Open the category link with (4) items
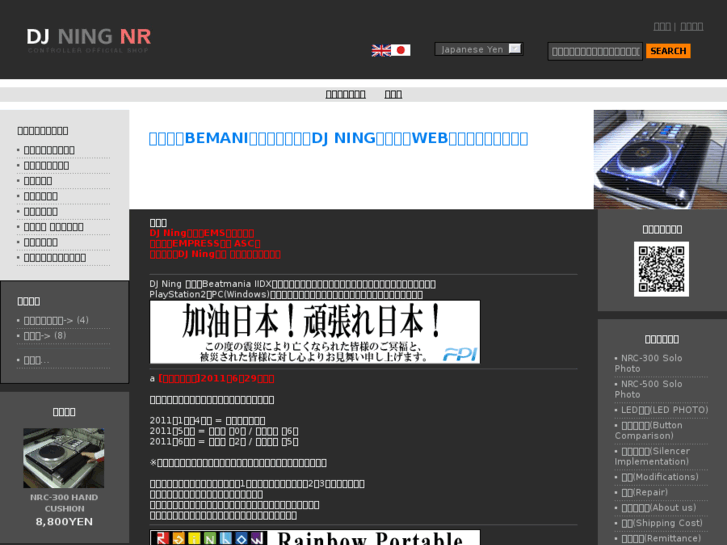 coord(56,321)
